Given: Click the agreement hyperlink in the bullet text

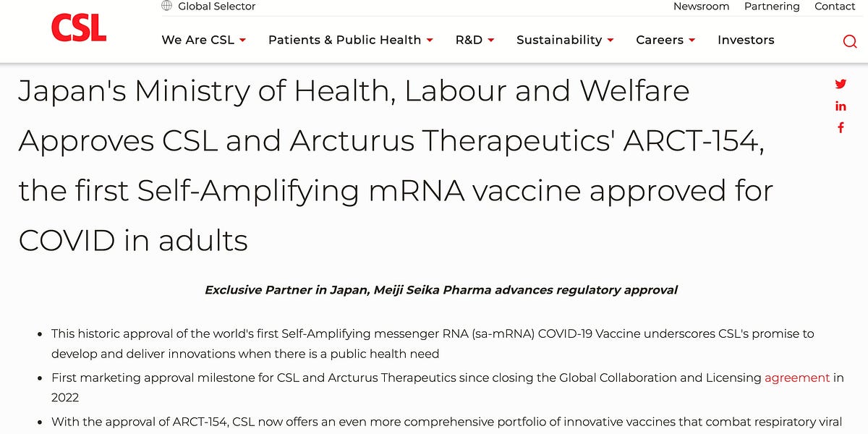Looking at the screenshot, I should tap(796, 378).
